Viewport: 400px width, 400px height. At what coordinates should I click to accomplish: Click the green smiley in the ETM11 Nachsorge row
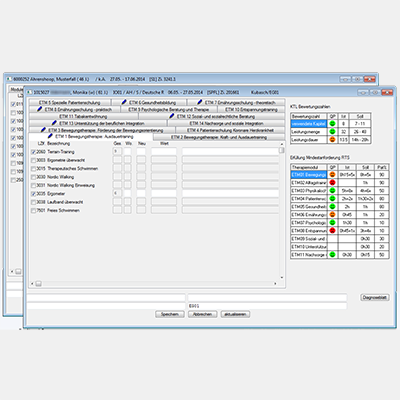[x=332, y=255]
